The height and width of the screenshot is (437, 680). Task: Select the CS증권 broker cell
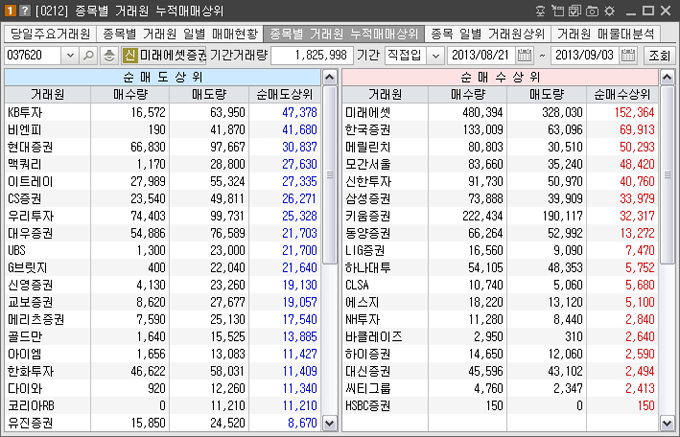tap(48, 199)
